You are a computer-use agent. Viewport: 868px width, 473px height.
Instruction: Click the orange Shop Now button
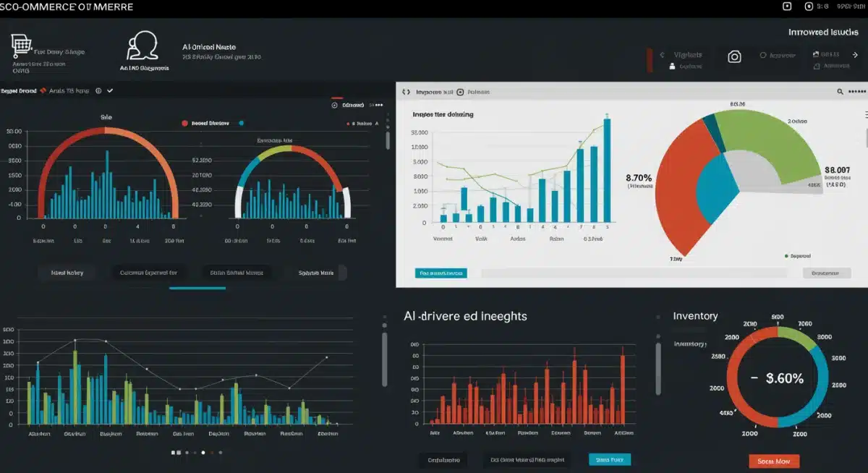773,461
